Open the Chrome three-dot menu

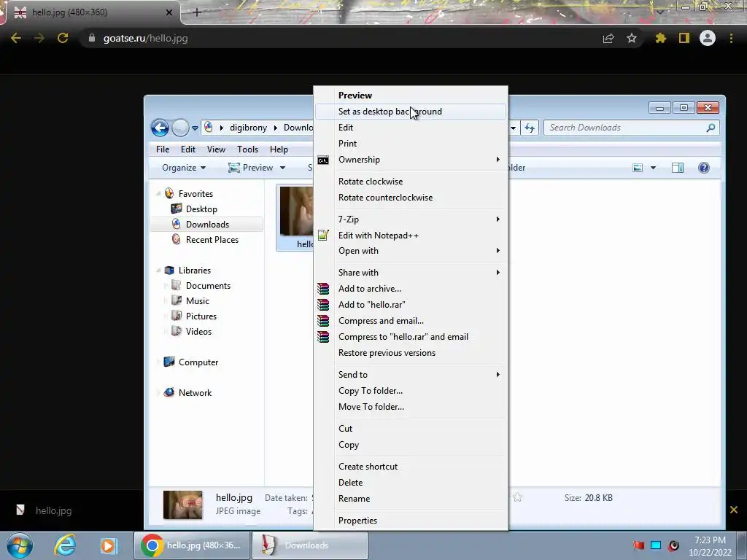click(x=731, y=38)
